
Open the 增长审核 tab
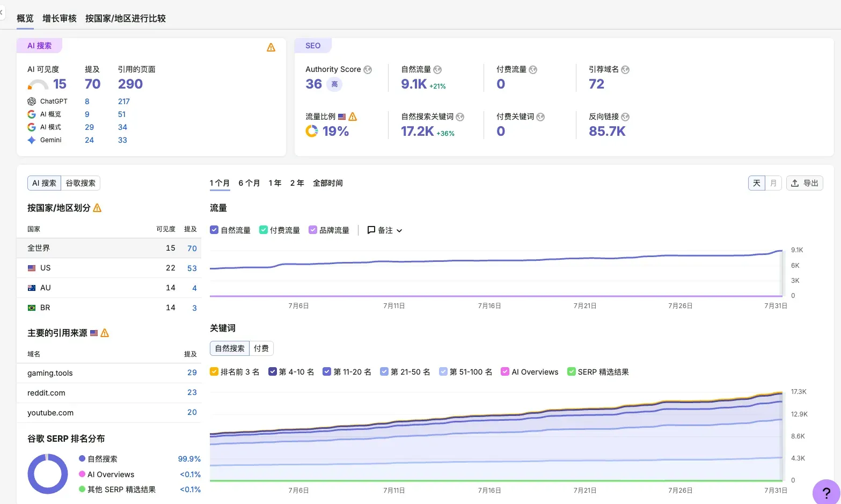pos(60,18)
